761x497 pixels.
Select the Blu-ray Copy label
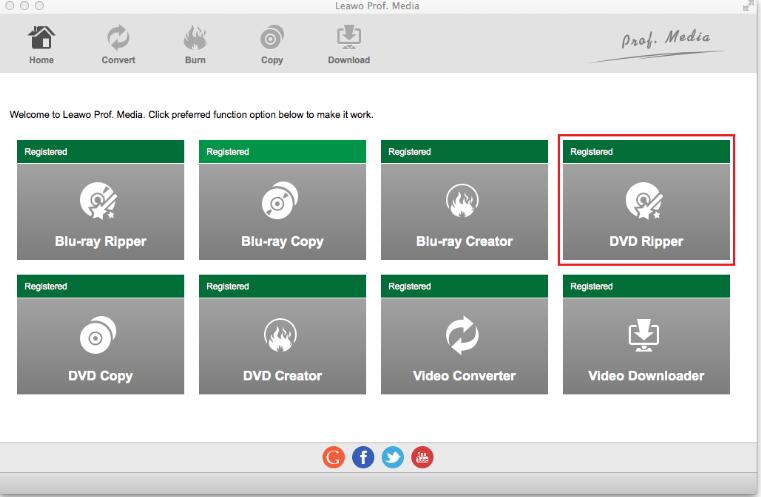(x=282, y=242)
